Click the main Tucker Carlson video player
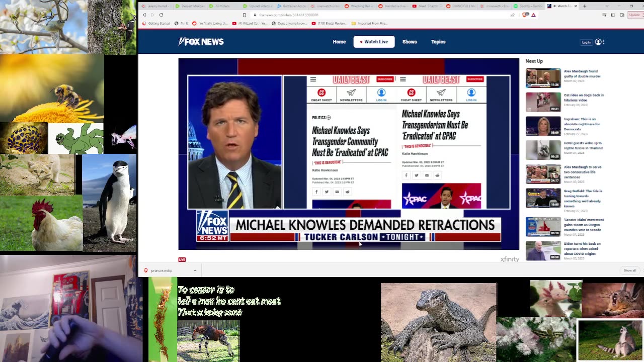 (x=349, y=154)
